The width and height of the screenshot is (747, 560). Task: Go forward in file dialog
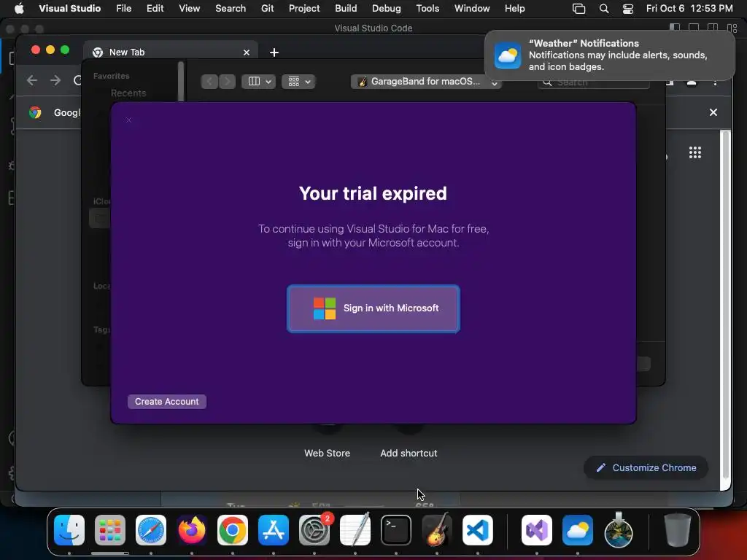click(x=228, y=82)
